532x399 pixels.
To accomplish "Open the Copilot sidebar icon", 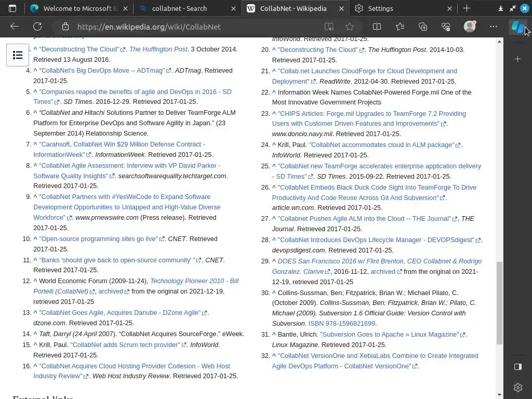I will (x=517, y=27).
